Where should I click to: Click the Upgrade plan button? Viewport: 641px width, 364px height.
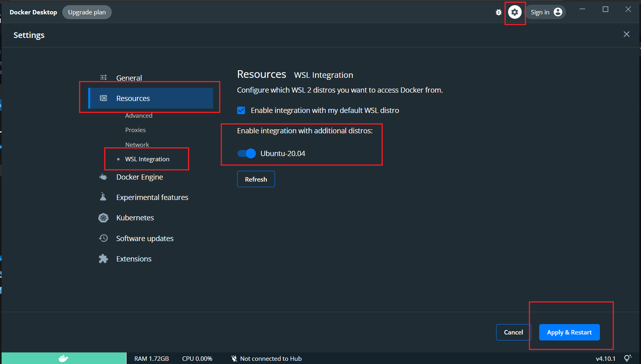pyautogui.click(x=87, y=12)
